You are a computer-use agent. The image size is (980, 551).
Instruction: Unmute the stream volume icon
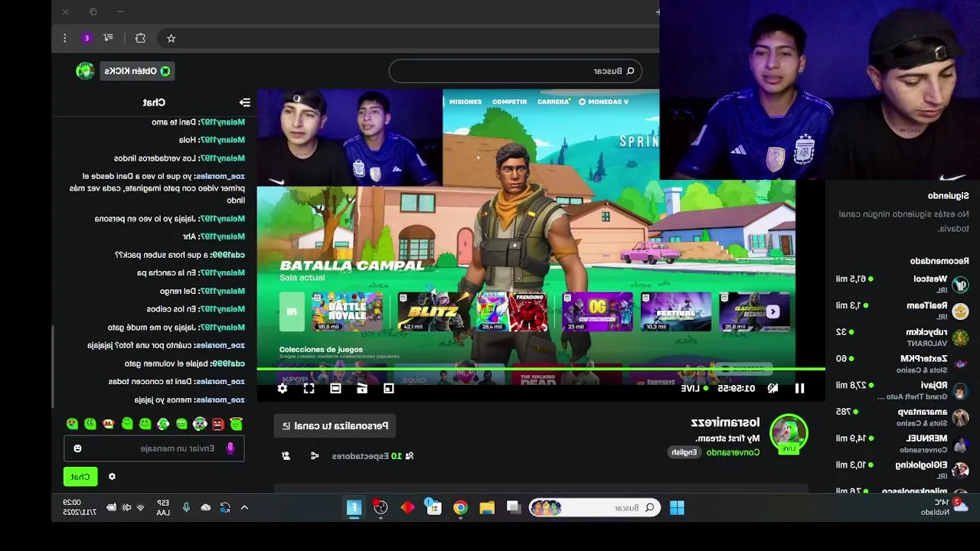[773, 389]
